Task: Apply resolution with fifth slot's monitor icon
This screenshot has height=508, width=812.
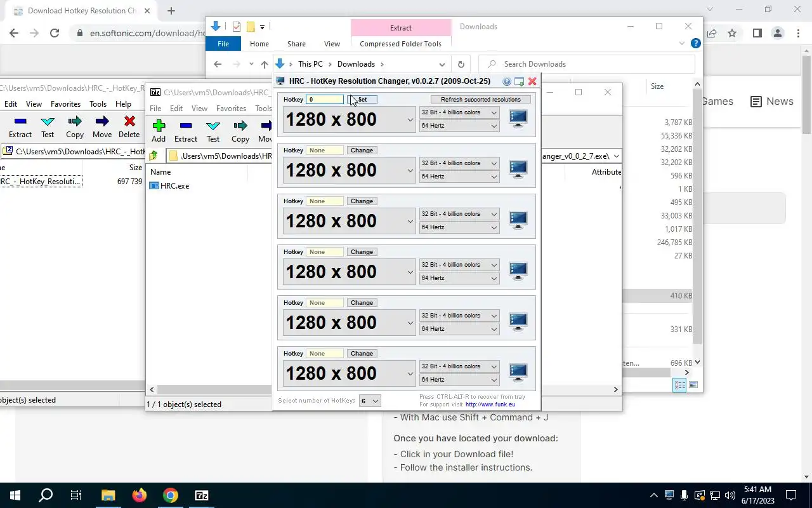Action: [x=518, y=322]
